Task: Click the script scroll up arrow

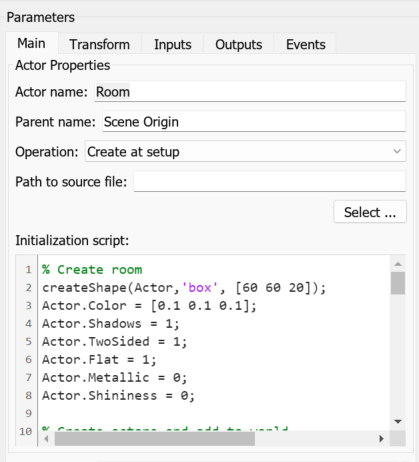Action: point(398,264)
